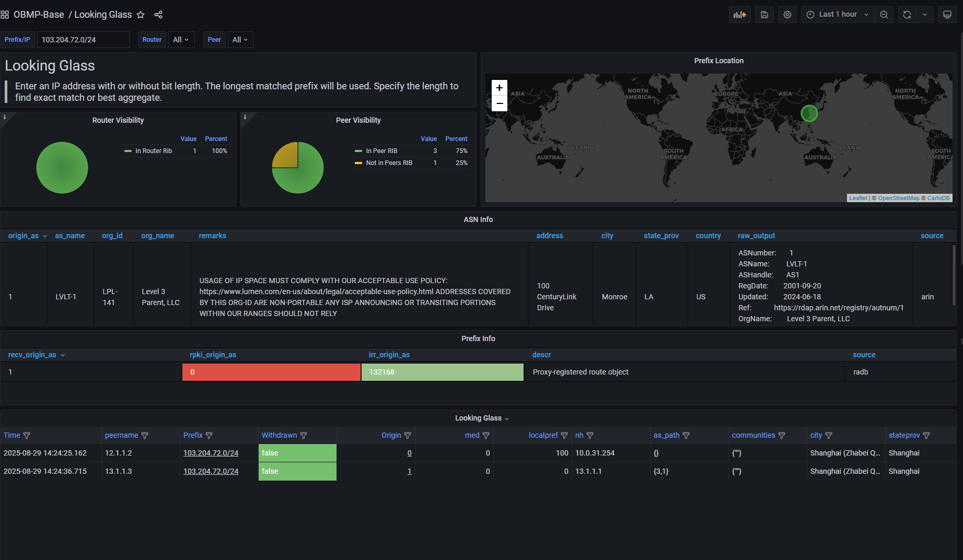Open the Router variable dropdown
The height and width of the screenshot is (560, 963).
(x=181, y=40)
